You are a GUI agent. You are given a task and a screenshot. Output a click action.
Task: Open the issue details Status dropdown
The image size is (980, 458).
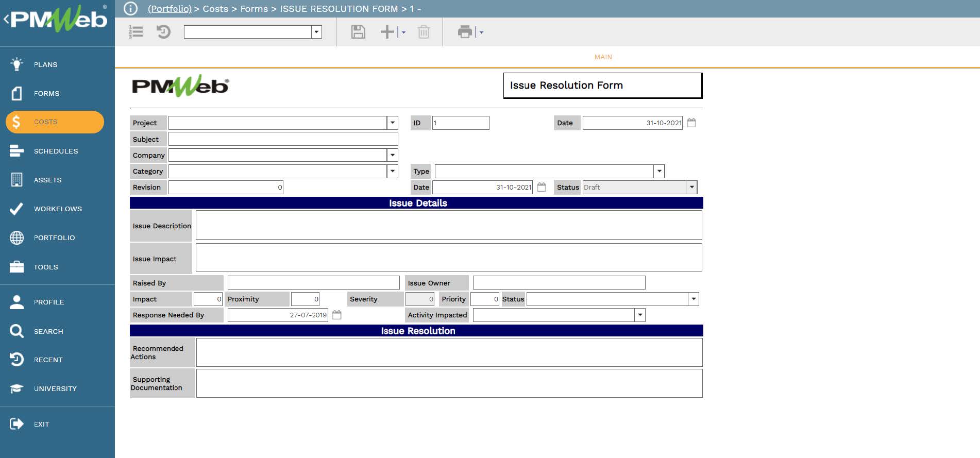pos(694,299)
